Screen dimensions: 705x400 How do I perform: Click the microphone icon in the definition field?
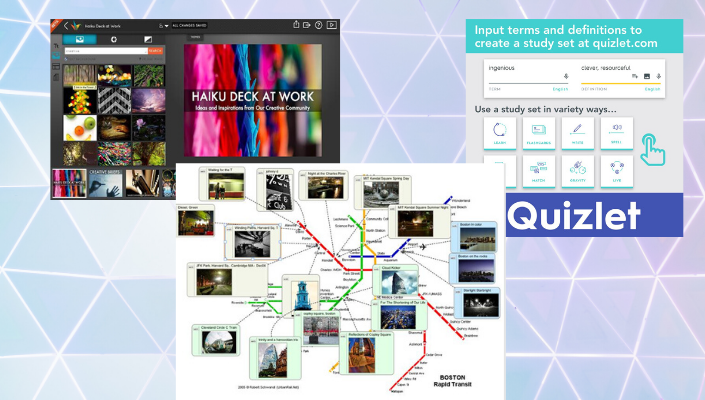click(658, 76)
